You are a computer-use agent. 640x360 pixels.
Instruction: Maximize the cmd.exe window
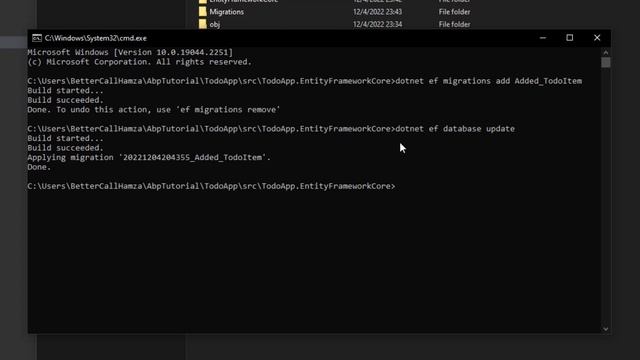coord(569,38)
